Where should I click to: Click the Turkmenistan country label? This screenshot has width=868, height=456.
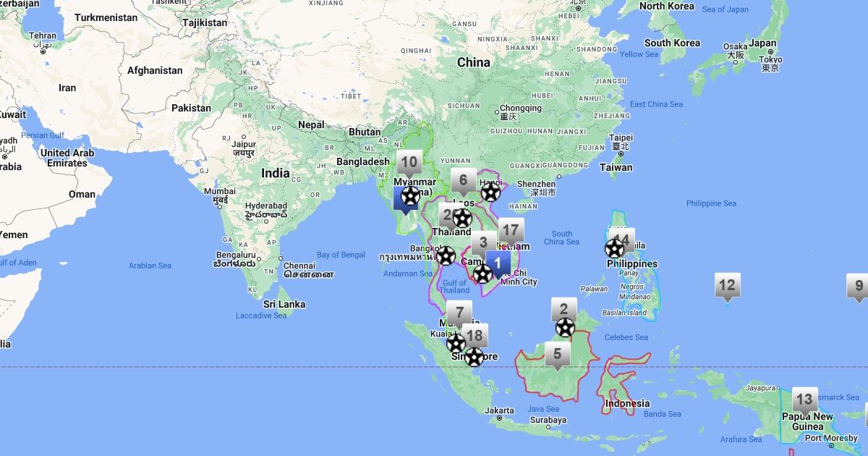click(x=106, y=17)
